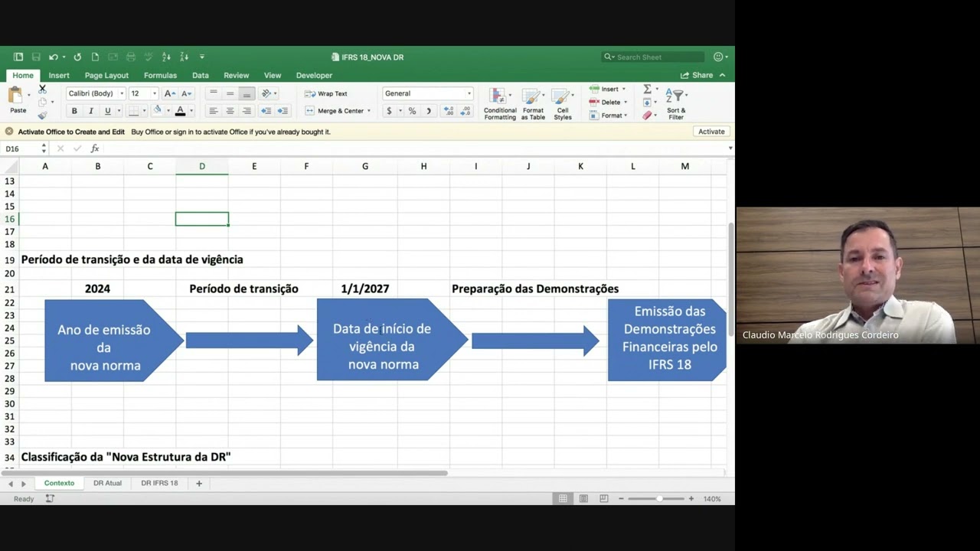The image size is (980, 551).
Task: Click the Increase Decimal icon
Action: pyautogui.click(x=449, y=111)
